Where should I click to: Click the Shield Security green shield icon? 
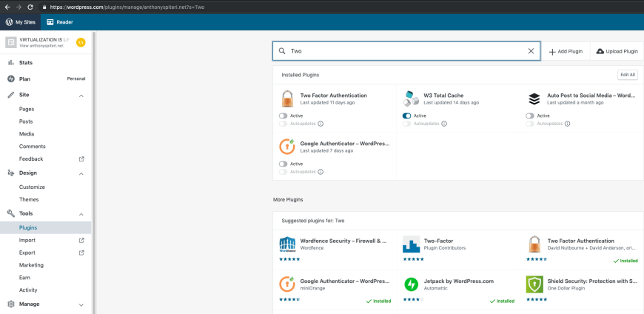point(534,284)
